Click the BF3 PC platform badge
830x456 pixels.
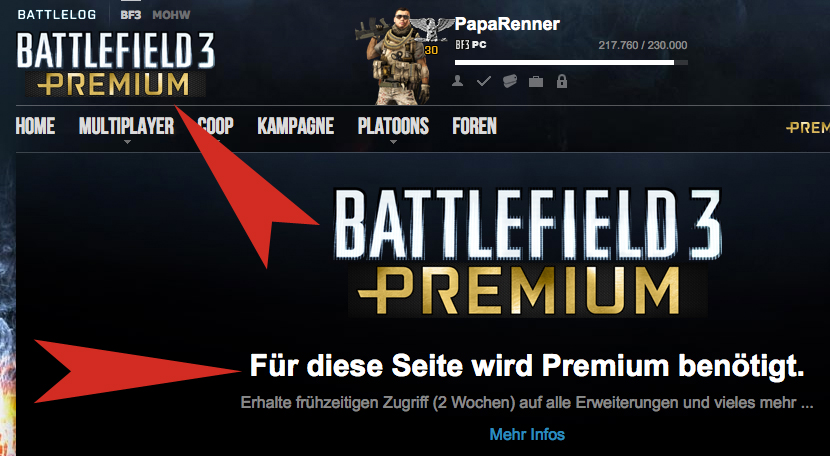tap(471, 45)
